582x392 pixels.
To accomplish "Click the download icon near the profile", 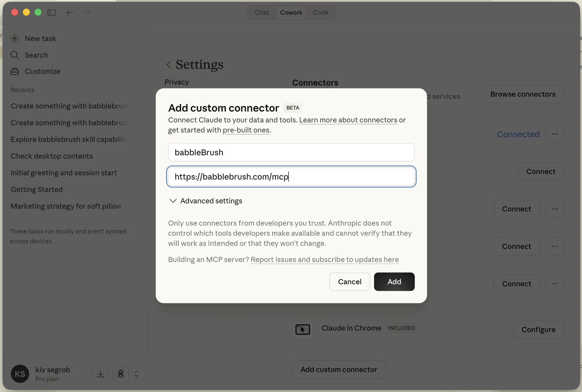I will point(100,374).
